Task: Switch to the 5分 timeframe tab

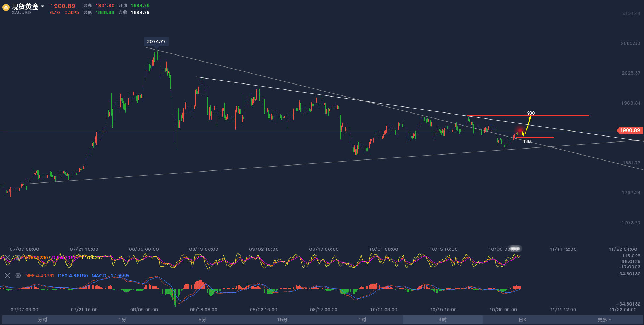Action: [x=203, y=320]
